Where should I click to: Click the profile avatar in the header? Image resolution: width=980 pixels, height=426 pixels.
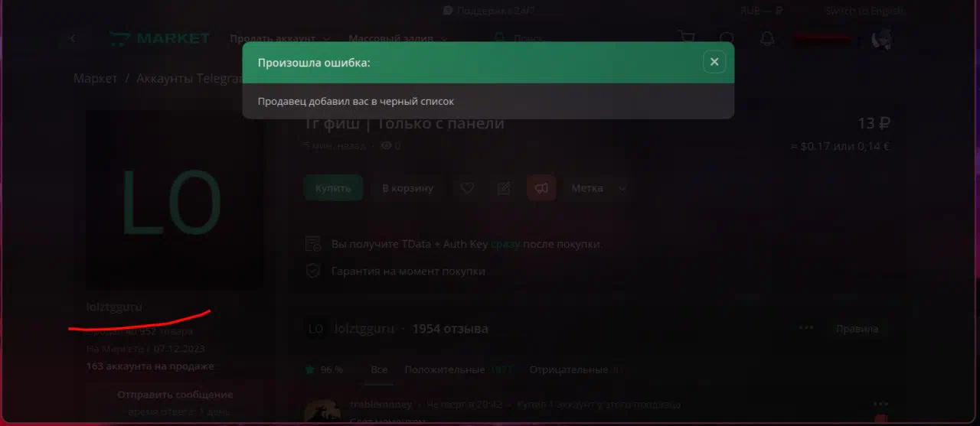coord(882,38)
